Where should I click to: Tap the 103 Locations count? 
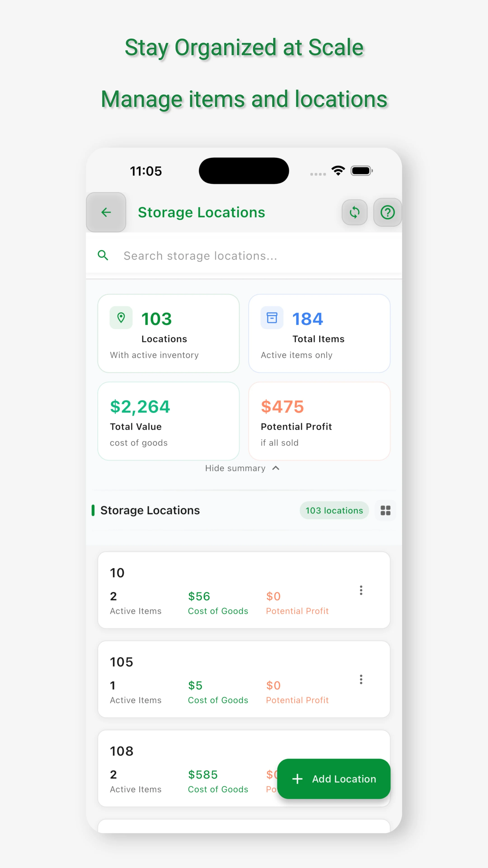157,319
